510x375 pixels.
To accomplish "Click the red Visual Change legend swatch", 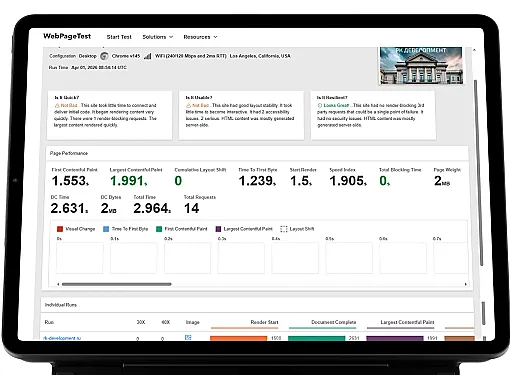I will pos(60,229).
